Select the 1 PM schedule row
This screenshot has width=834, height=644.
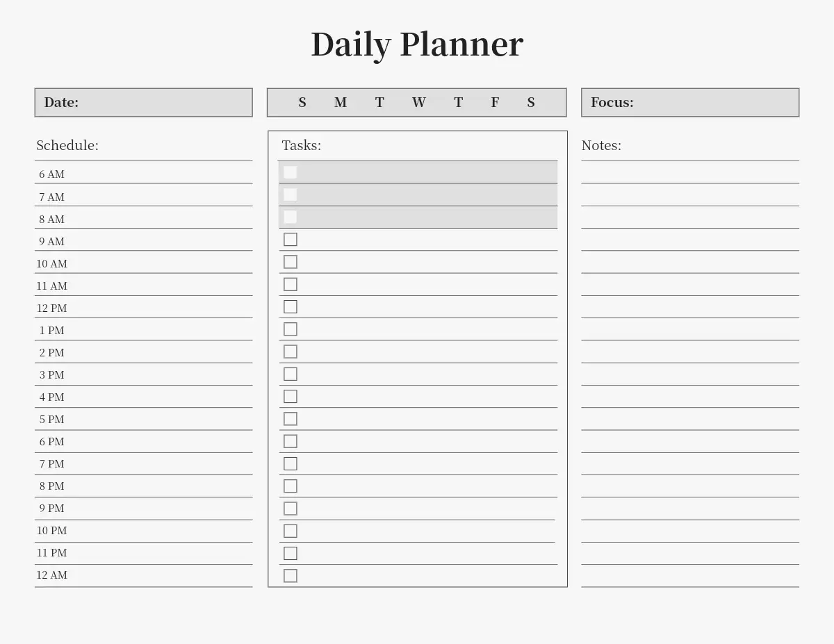143,330
